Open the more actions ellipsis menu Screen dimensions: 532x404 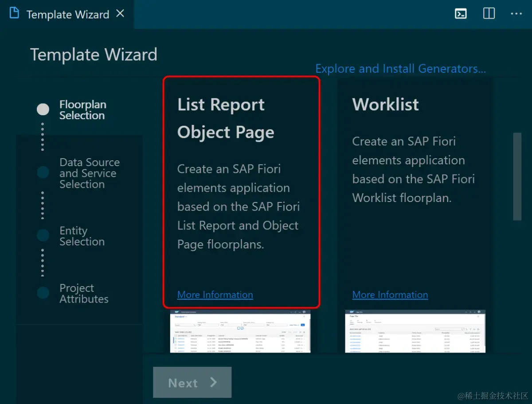click(x=516, y=14)
